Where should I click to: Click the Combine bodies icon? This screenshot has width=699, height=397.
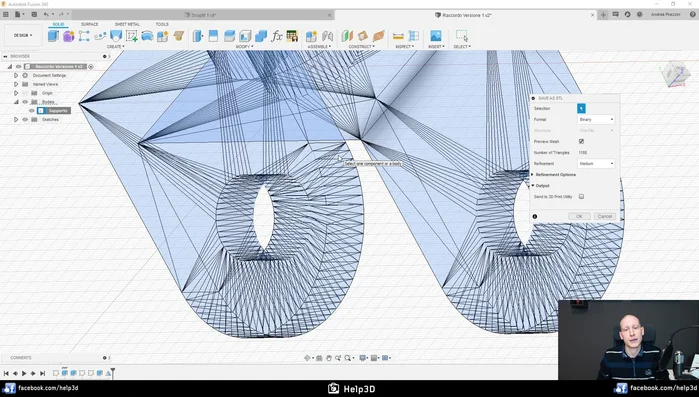pos(261,36)
